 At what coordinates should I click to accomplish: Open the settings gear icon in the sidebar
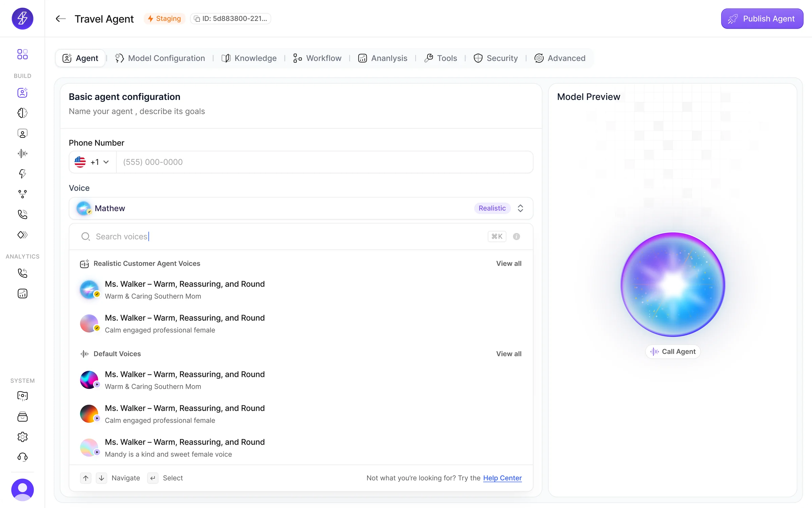(22, 437)
